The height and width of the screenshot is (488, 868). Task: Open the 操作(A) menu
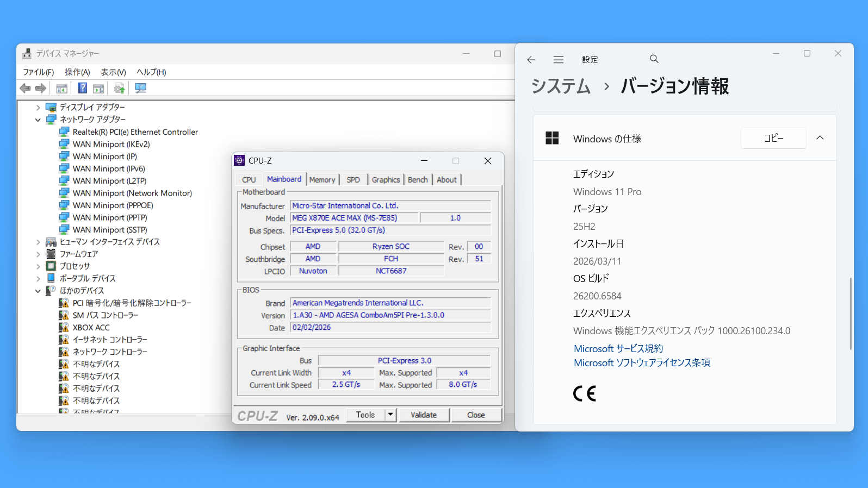click(77, 72)
